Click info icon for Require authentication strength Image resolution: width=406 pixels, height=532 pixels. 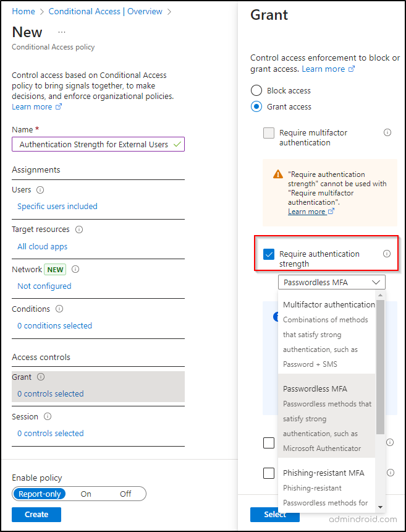click(x=387, y=254)
